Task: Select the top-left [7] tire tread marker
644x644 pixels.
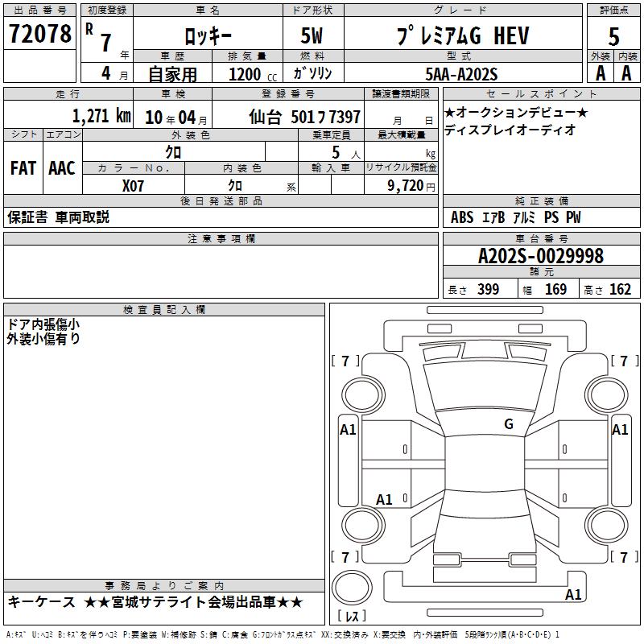Action: tap(345, 361)
